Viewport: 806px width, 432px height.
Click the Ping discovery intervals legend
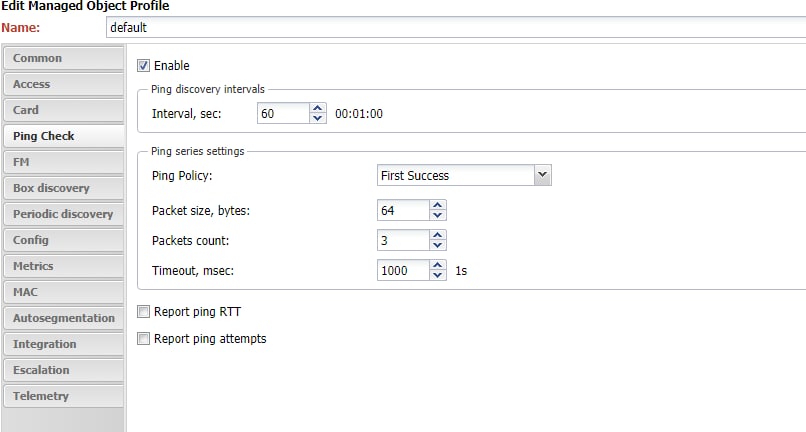tap(208, 89)
